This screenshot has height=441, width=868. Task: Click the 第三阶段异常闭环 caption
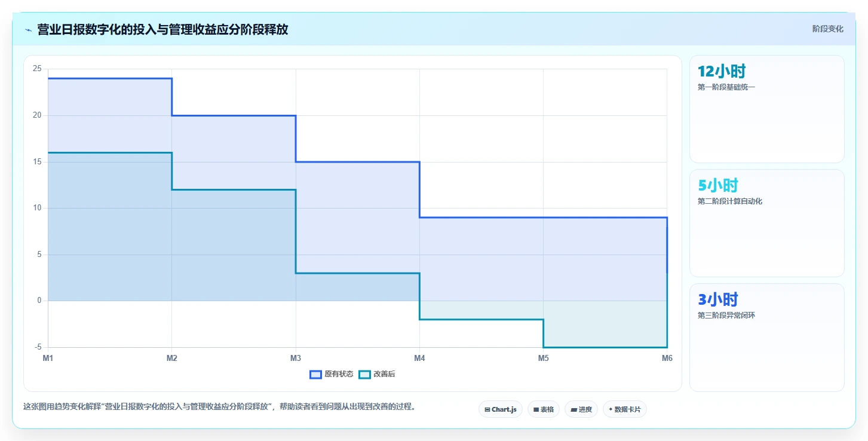(x=726, y=316)
